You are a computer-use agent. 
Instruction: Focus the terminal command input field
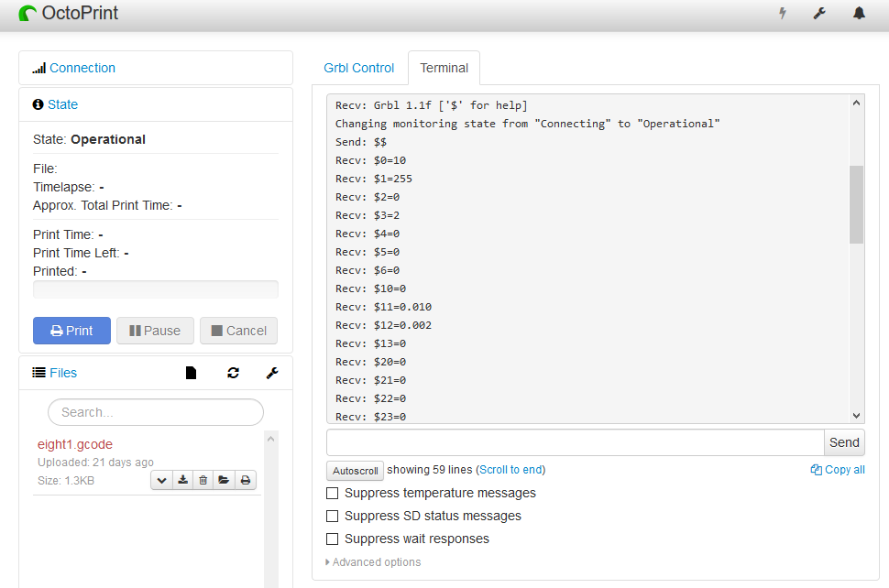coord(575,442)
